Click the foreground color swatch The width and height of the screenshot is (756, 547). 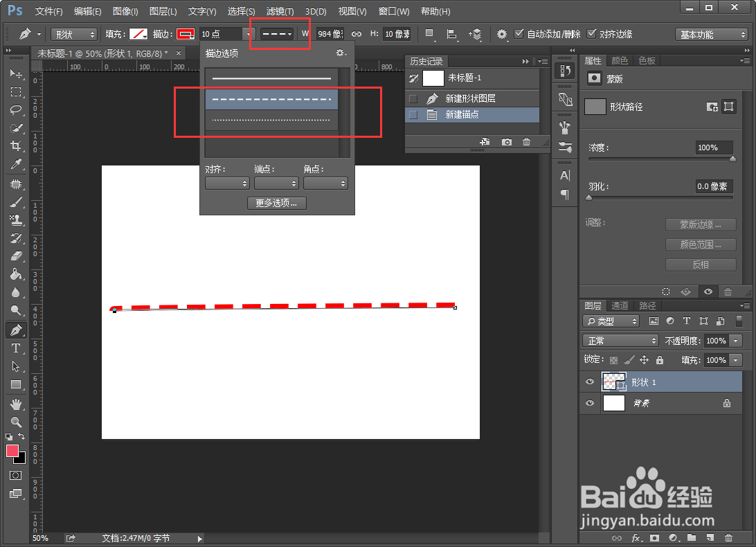coord(12,451)
